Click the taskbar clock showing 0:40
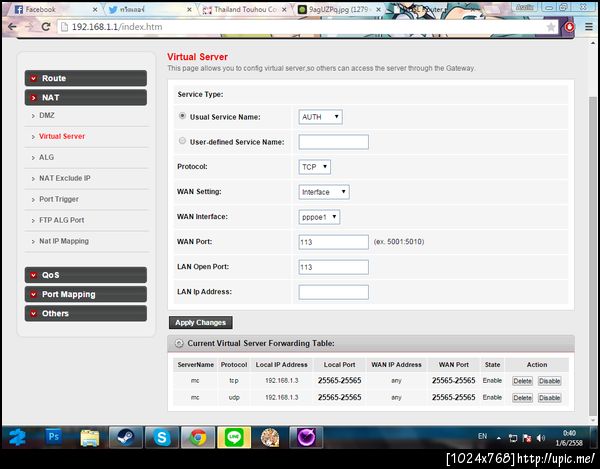 coord(569,438)
